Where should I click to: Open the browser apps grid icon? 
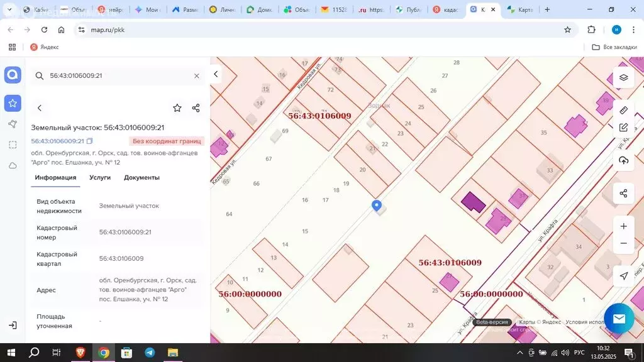(13, 47)
